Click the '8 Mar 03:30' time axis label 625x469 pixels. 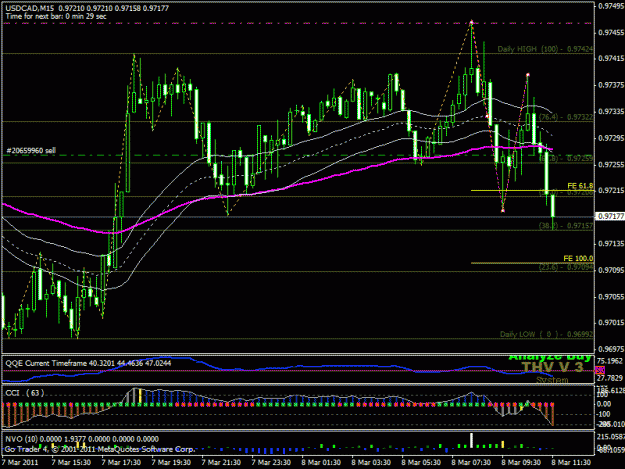click(x=371, y=463)
